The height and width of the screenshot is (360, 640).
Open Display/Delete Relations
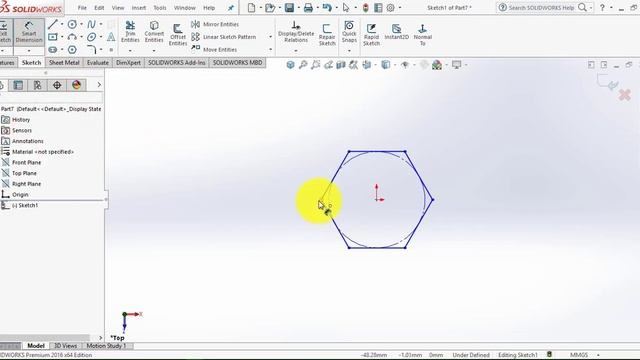296,32
